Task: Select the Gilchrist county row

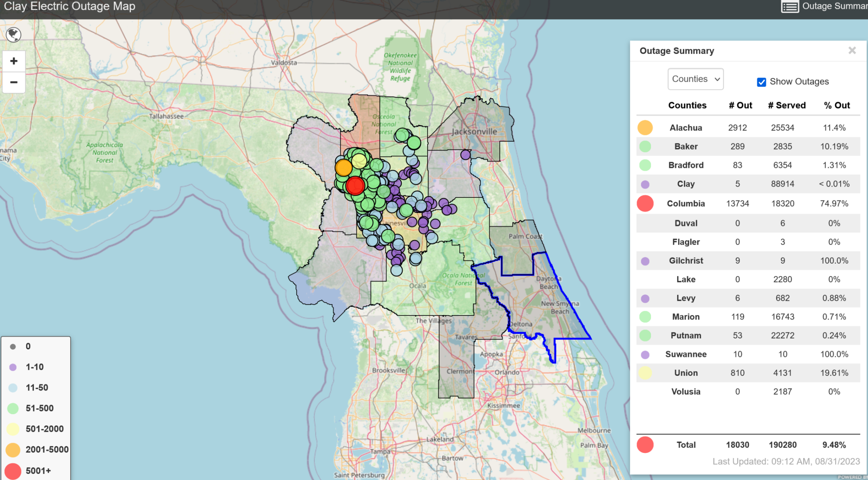Action: tap(748, 261)
